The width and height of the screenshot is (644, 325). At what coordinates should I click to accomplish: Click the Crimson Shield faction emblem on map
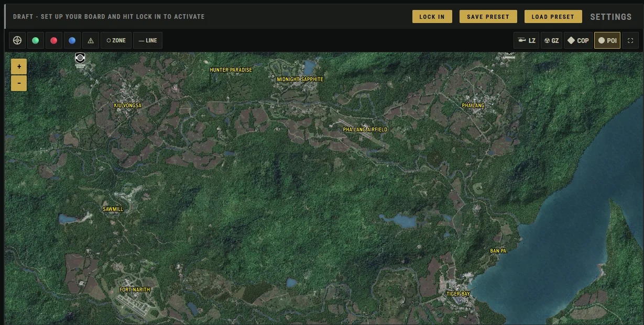80,59
